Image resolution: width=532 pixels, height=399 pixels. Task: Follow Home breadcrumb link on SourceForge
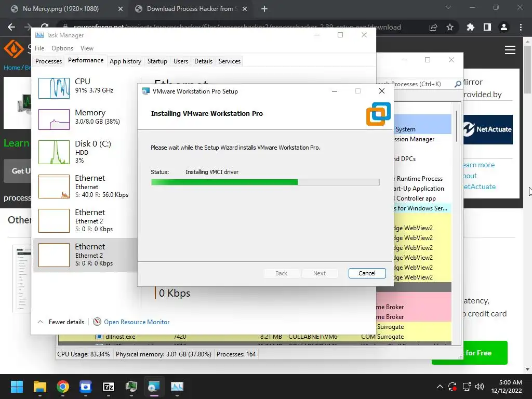tap(11, 68)
